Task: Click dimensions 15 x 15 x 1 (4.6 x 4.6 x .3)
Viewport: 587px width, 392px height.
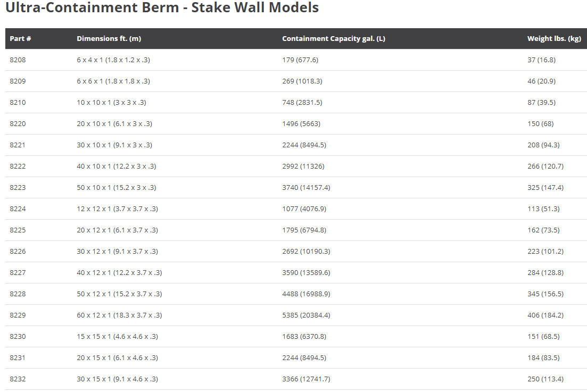Action: 118,337
